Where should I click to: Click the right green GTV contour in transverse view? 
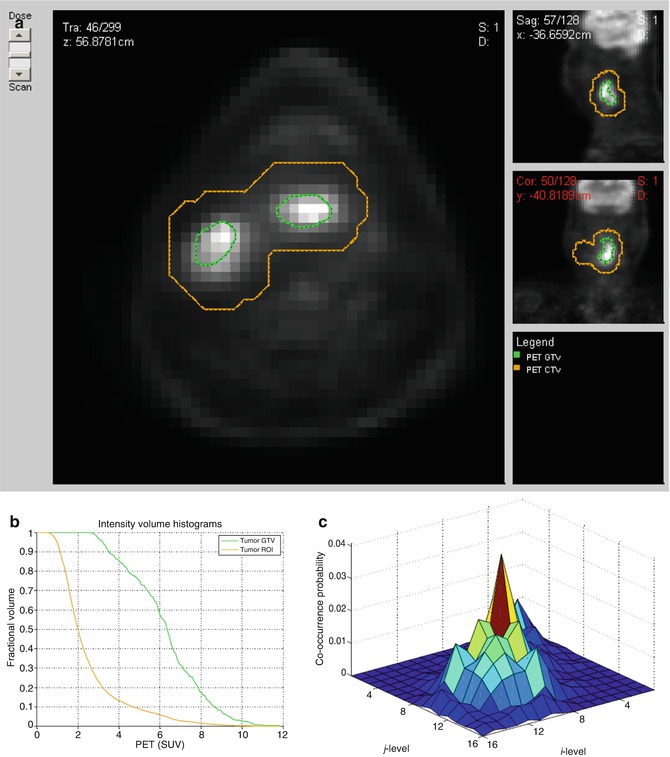pyautogui.click(x=305, y=210)
